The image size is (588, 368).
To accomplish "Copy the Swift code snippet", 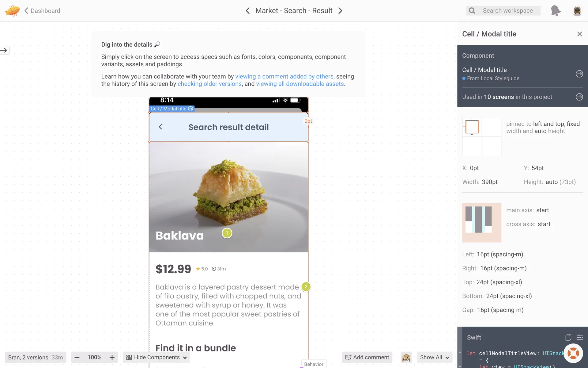I will (568, 337).
